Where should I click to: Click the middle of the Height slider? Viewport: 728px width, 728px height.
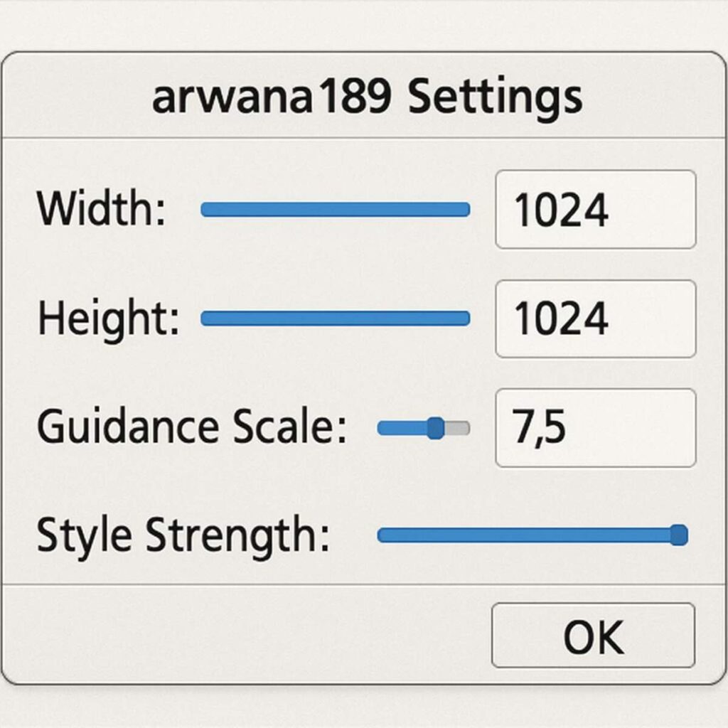[x=336, y=318]
